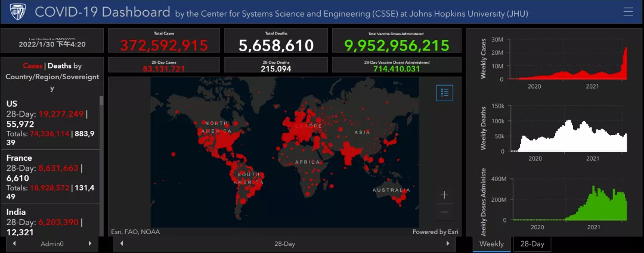Click France 28-day cases 8,631,663
Screen dimensions: 644x253
click(x=59, y=168)
